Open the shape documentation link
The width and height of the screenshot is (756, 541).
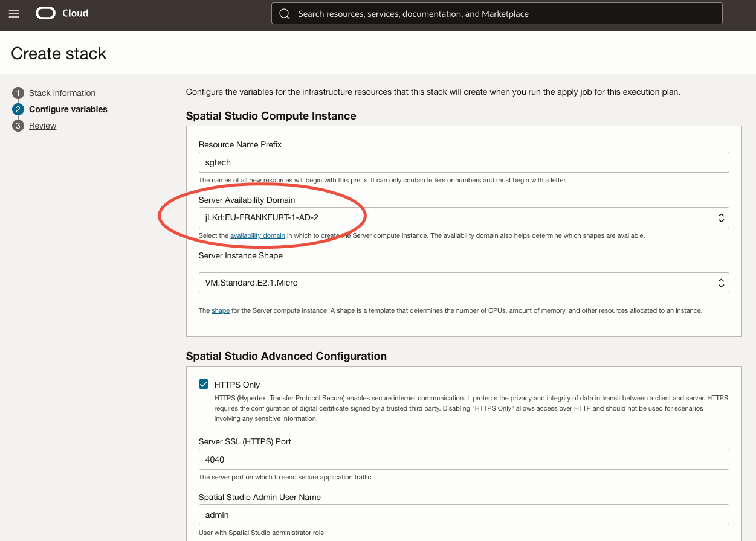click(221, 310)
